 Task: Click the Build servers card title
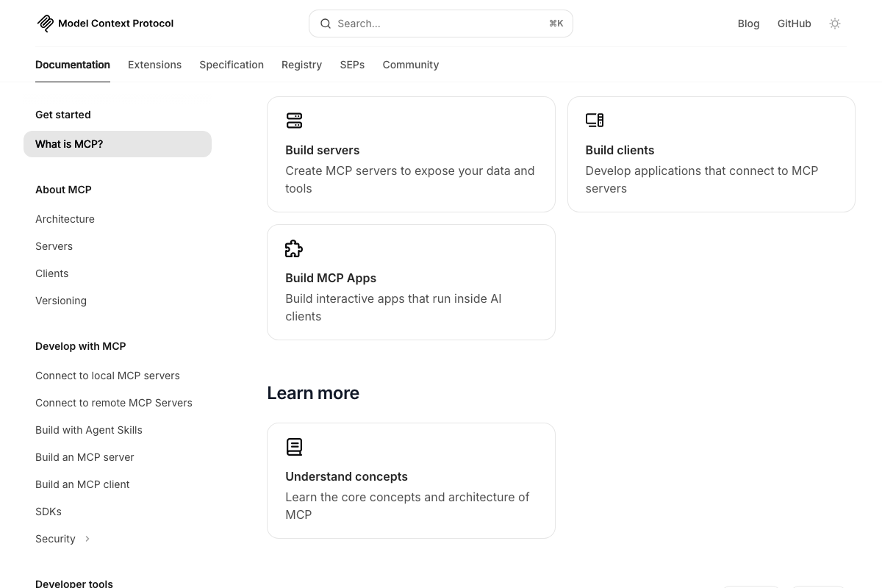pos(323,150)
